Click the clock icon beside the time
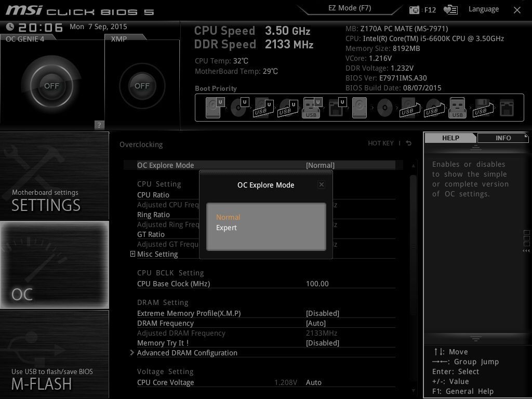The image size is (532, 399). (x=10, y=26)
